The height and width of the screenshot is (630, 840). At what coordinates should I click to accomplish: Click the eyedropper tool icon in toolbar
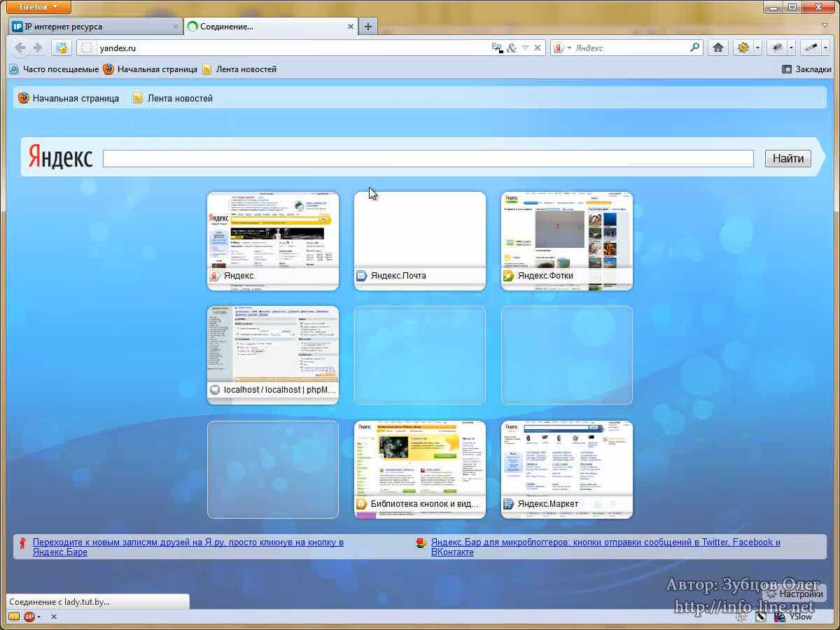pos(811,48)
